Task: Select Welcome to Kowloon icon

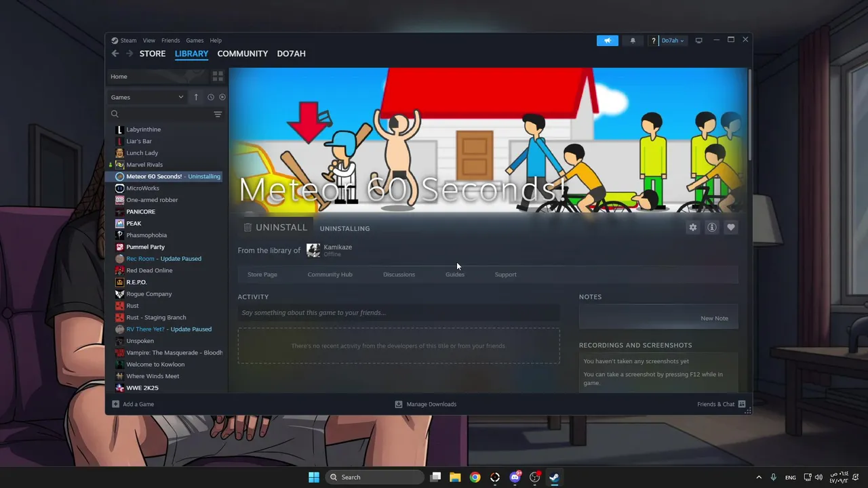Action: 120,365
